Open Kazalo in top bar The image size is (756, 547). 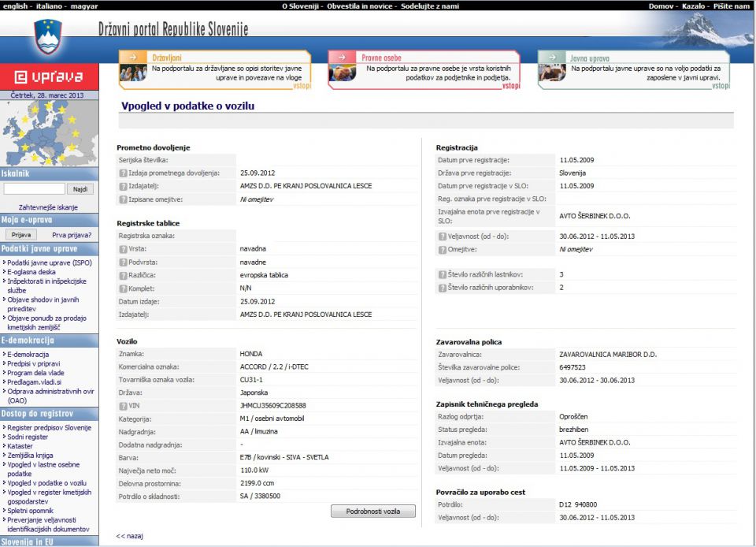(693, 6)
